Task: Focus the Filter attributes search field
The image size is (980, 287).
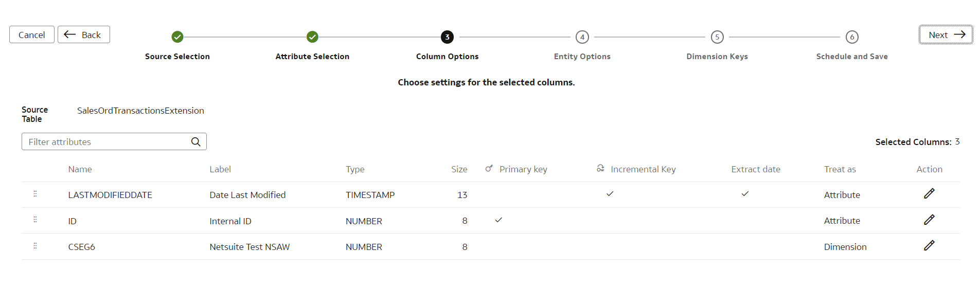Action: (x=114, y=141)
